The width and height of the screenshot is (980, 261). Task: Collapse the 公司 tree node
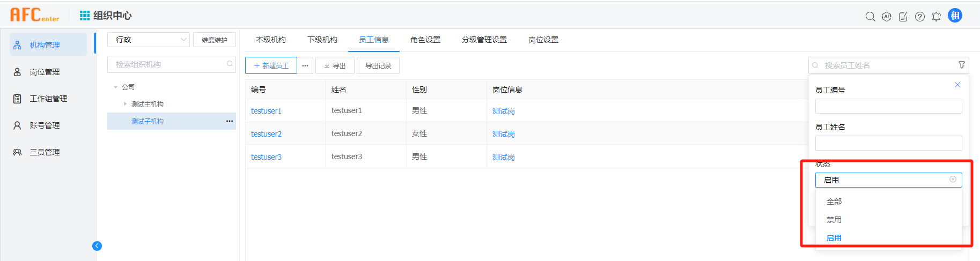[x=115, y=87]
